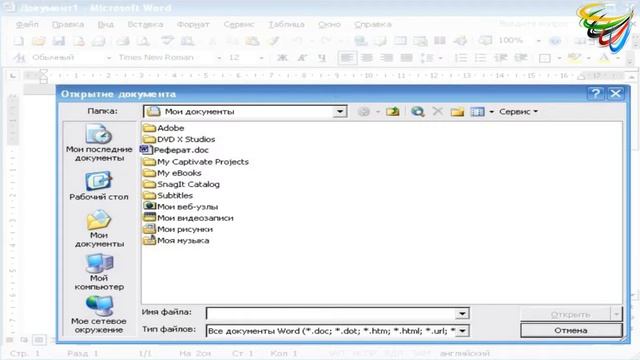Click the greyed Back arrow icon in the dialog
Viewport: 640px width, 360px height.
coord(363,111)
